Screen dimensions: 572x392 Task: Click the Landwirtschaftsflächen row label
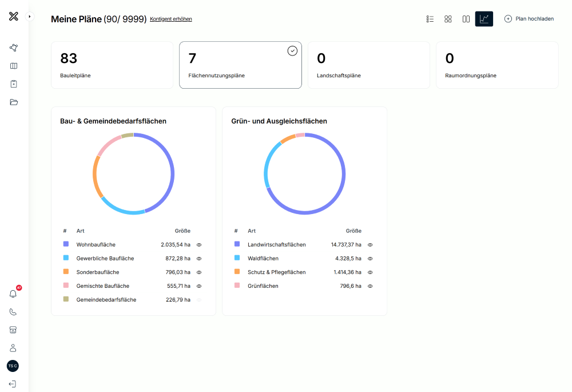[276, 244]
